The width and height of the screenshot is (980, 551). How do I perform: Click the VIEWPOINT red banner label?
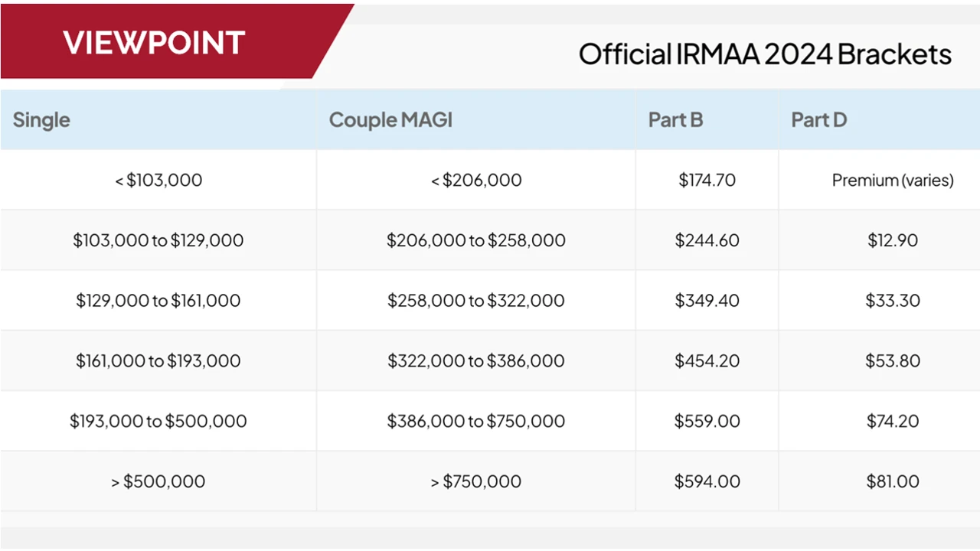tap(154, 42)
